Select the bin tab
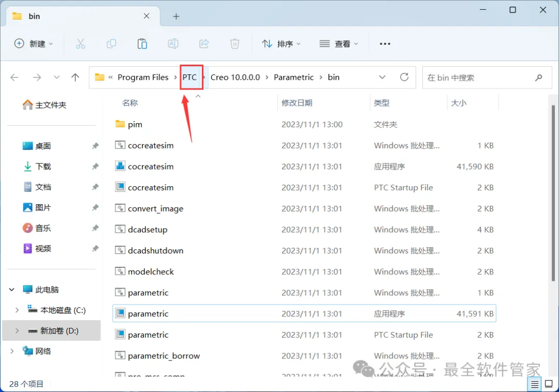The height and width of the screenshot is (392, 559). click(x=83, y=17)
